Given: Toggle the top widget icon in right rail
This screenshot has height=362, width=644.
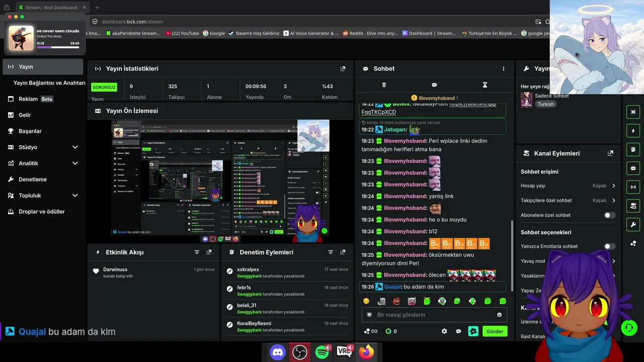Looking at the screenshot, I should tap(633, 112).
